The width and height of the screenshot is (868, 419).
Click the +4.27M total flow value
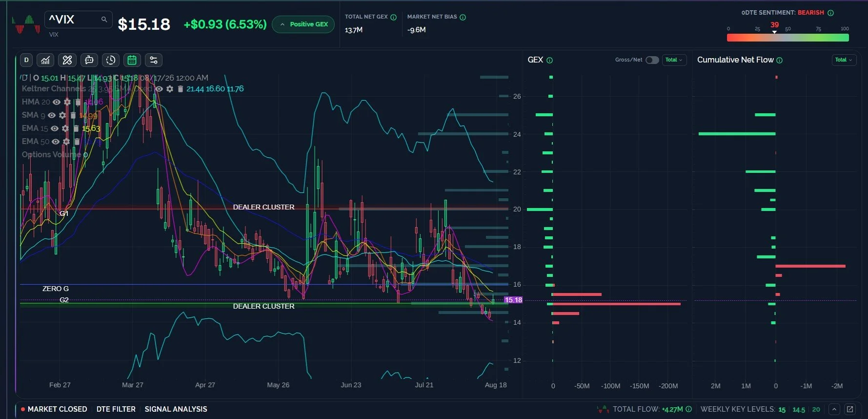click(x=672, y=410)
